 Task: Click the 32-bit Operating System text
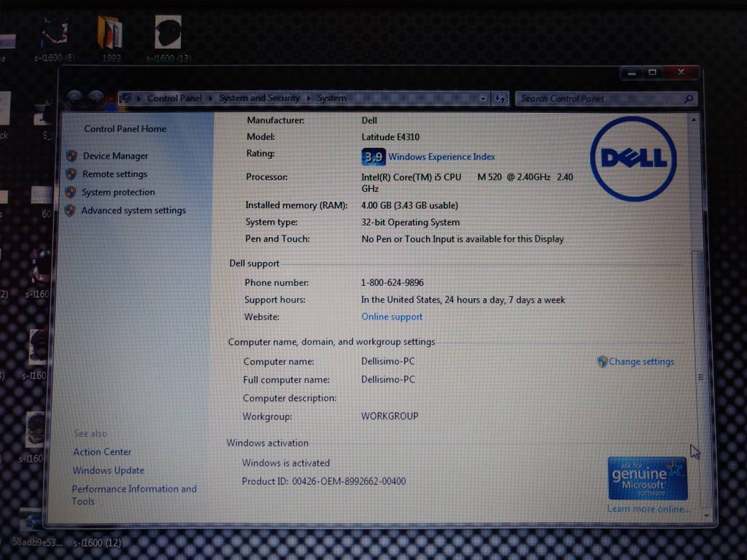point(411,222)
